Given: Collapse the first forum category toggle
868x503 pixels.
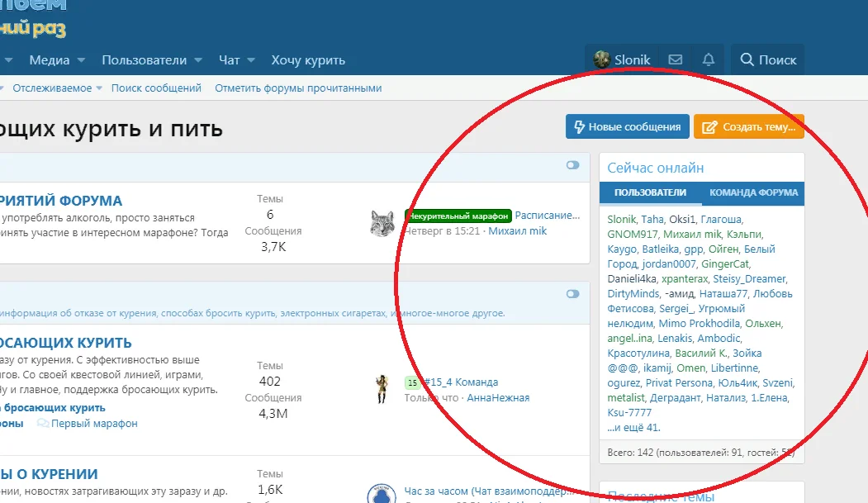Looking at the screenshot, I should coord(573,165).
